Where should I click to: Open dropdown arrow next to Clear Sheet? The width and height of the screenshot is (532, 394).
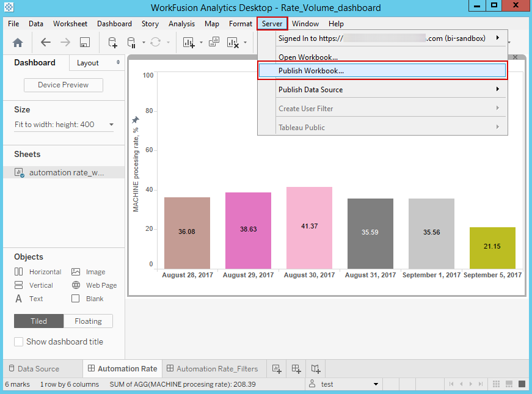245,43
